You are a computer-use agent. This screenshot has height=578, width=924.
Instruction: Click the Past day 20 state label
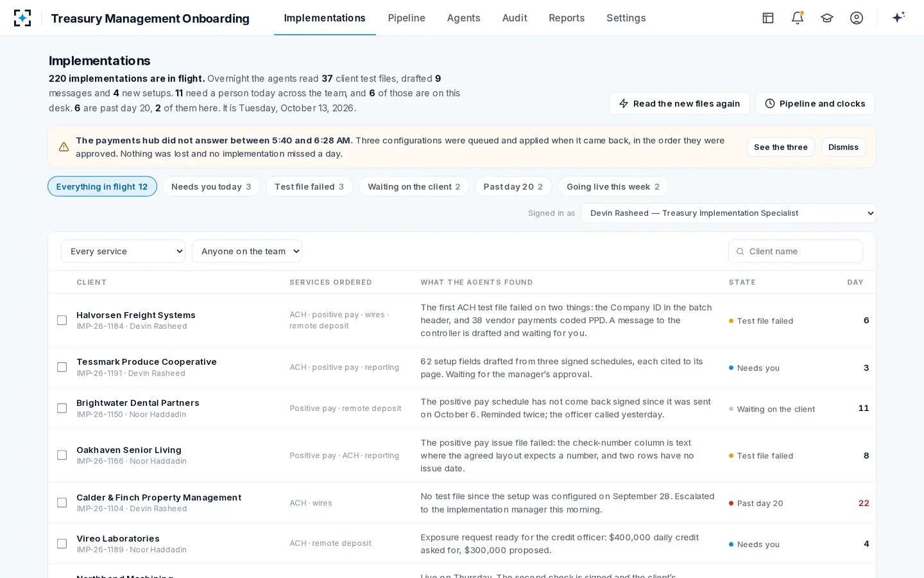click(x=760, y=503)
